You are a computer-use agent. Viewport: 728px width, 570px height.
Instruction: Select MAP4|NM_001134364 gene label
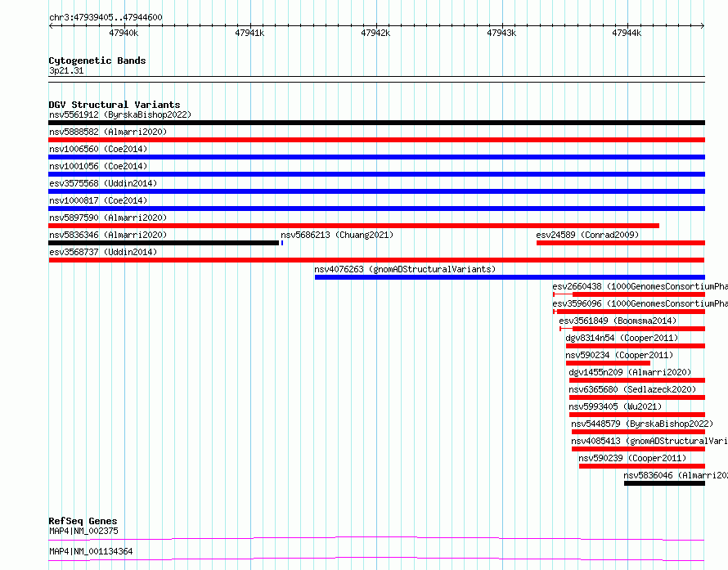[x=91, y=551]
